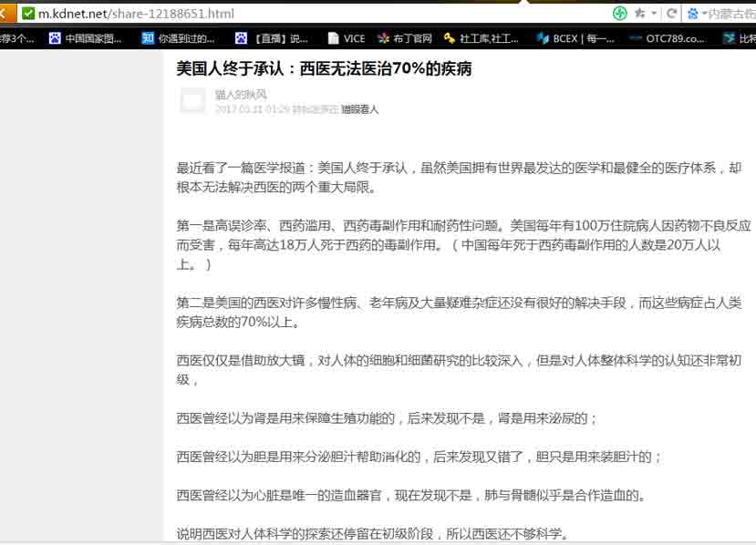Open the dropdown beside the blue extensions icon
The image size is (756, 545).
[704, 14]
